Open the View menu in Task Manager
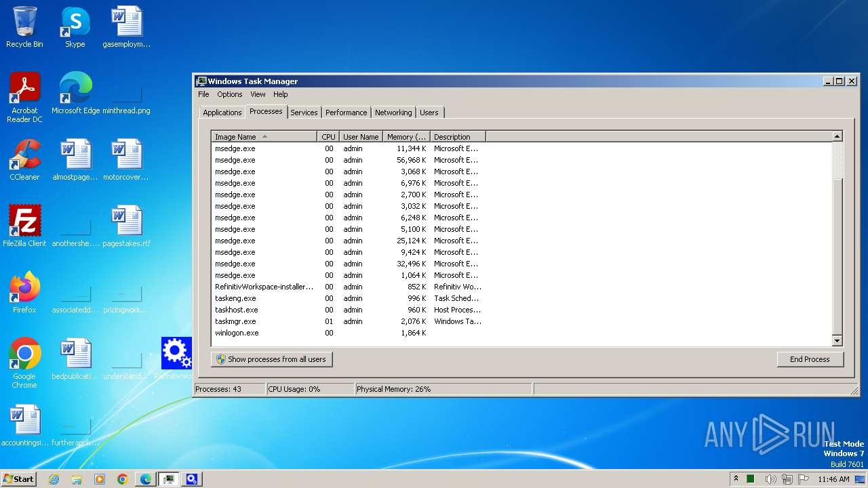 258,94
